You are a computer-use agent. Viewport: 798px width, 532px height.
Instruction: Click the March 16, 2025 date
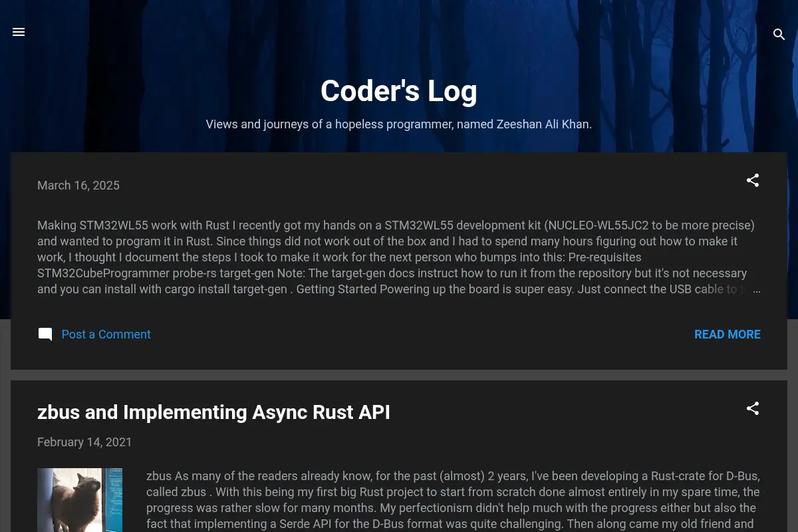(x=78, y=186)
